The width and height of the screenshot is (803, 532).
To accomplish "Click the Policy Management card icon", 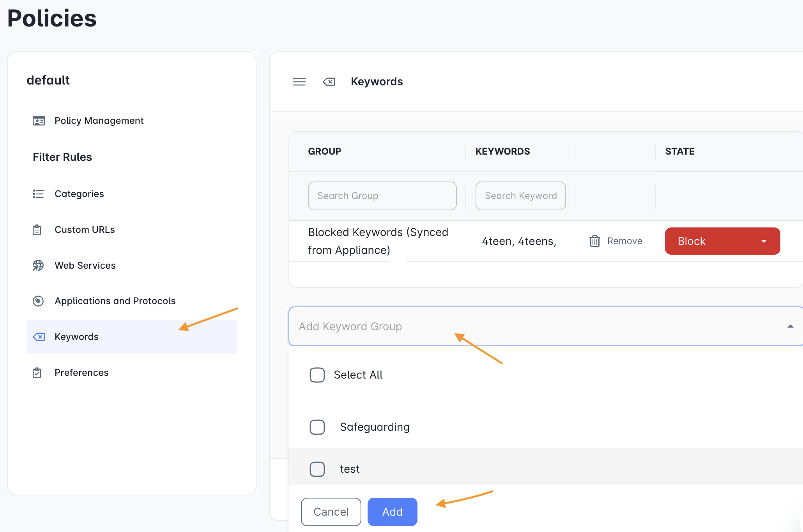I will point(39,121).
